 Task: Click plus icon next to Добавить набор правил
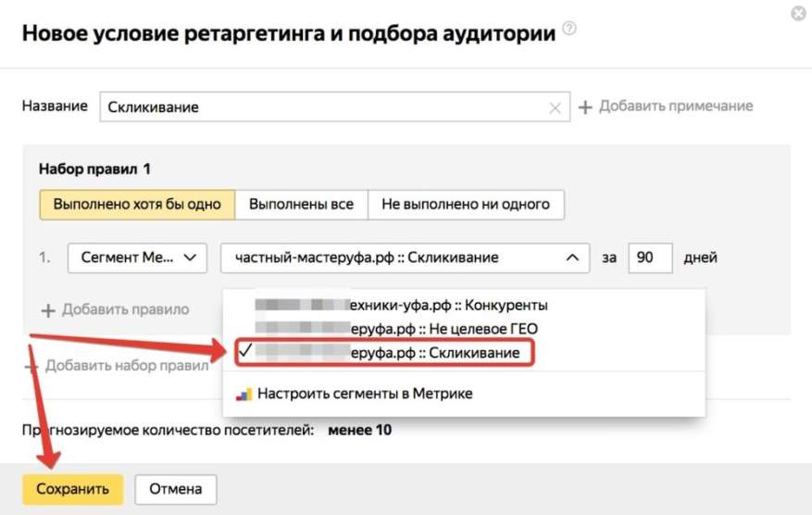point(31,366)
